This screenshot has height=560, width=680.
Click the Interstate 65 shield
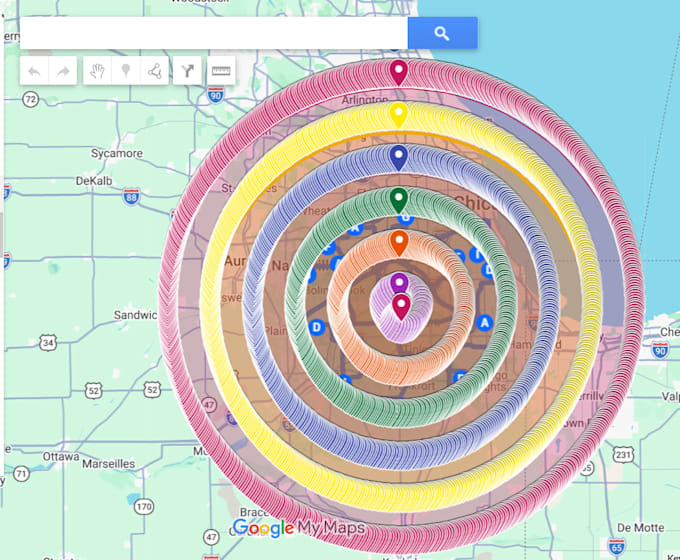[616, 547]
